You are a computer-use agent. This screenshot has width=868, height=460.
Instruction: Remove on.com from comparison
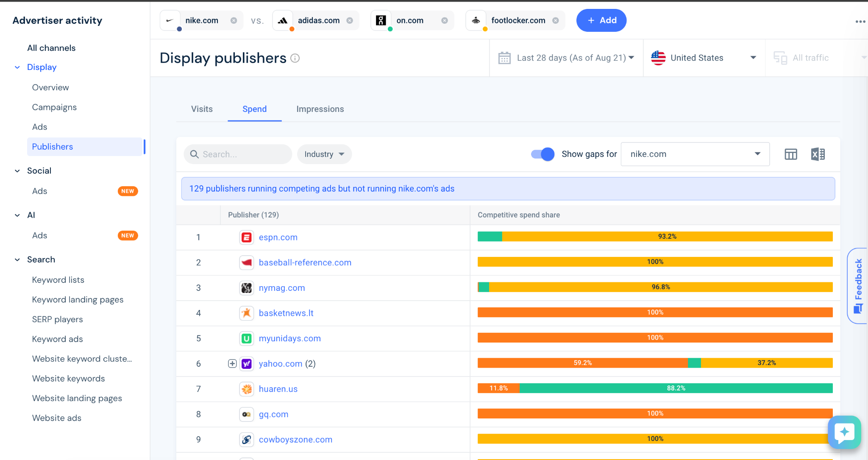tap(445, 20)
